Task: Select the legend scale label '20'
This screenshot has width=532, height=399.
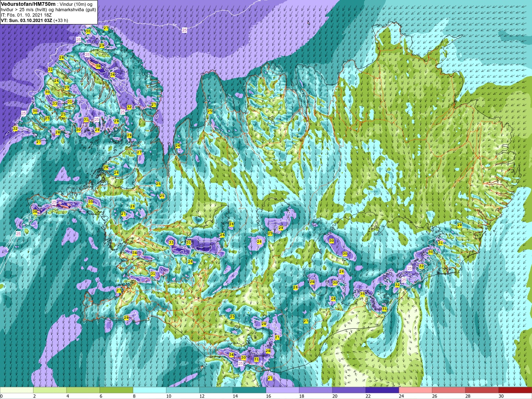Action: (335, 396)
